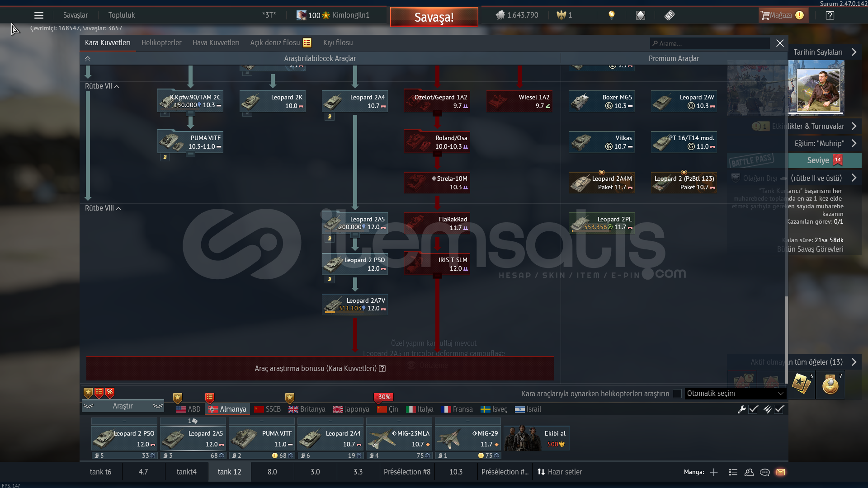
Task: Click the wrench repair icon
Action: (741, 409)
